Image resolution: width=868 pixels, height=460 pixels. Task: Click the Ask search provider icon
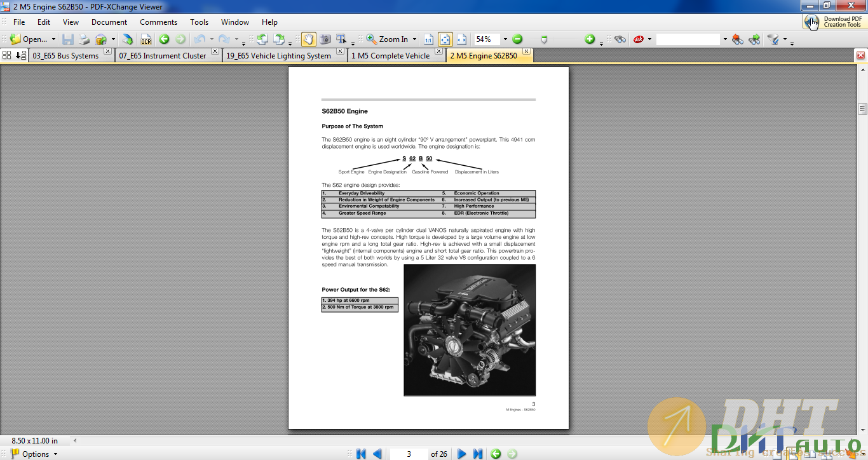pos(639,39)
